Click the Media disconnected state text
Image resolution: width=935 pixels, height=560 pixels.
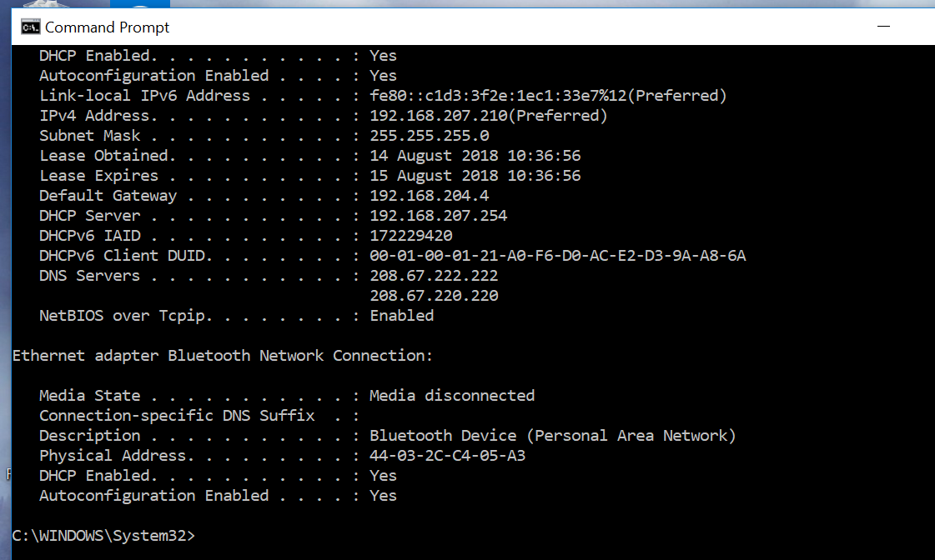tap(452, 396)
